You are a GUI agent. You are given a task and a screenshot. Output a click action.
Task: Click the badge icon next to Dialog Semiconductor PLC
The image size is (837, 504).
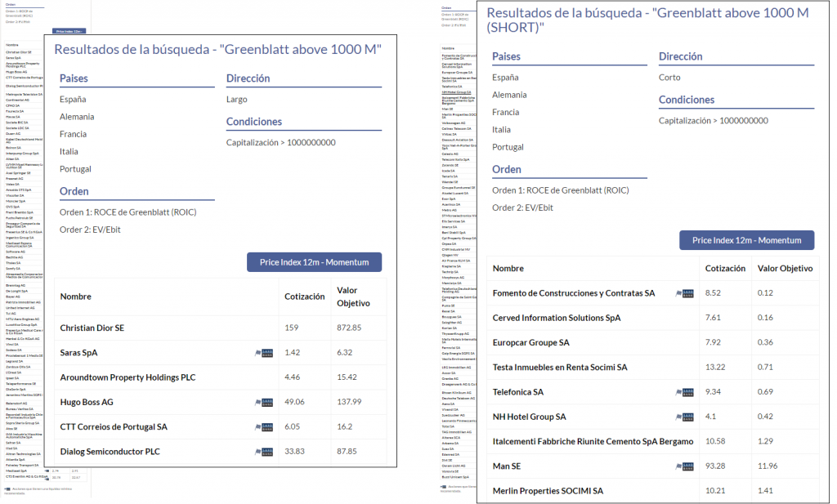tap(264, 452)
